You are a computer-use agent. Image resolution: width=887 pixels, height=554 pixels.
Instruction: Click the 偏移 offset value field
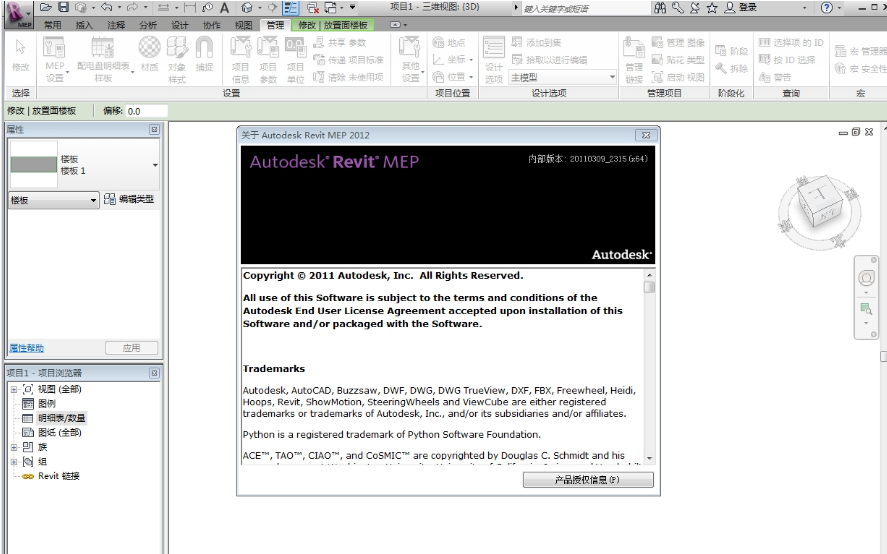[x=147, y=111]
